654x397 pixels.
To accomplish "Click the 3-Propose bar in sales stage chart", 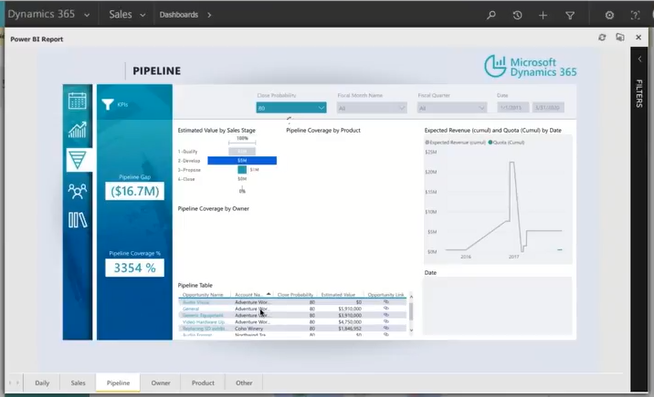I will pyautogui.click(x=242, y=170).
